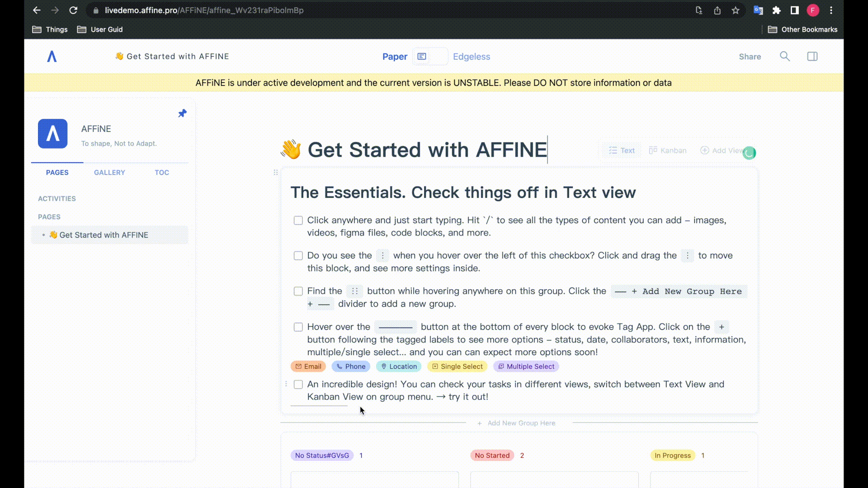
Task: Click the PAGES section label
Action: tap(49, 217)
